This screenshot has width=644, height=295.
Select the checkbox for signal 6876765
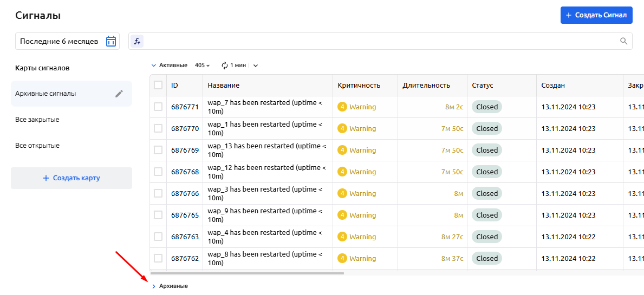tap(158, 215)
